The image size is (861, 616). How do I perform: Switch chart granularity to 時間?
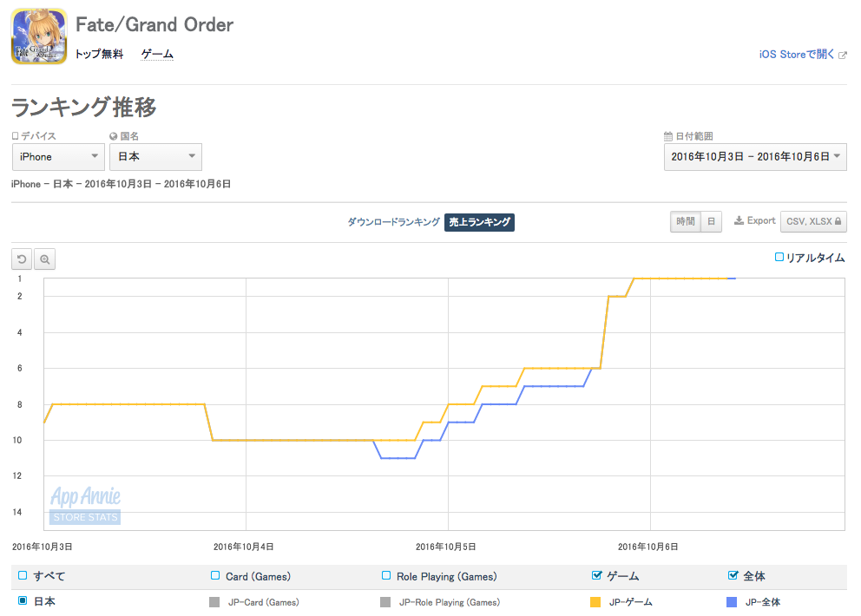click(x=686, y=221)
